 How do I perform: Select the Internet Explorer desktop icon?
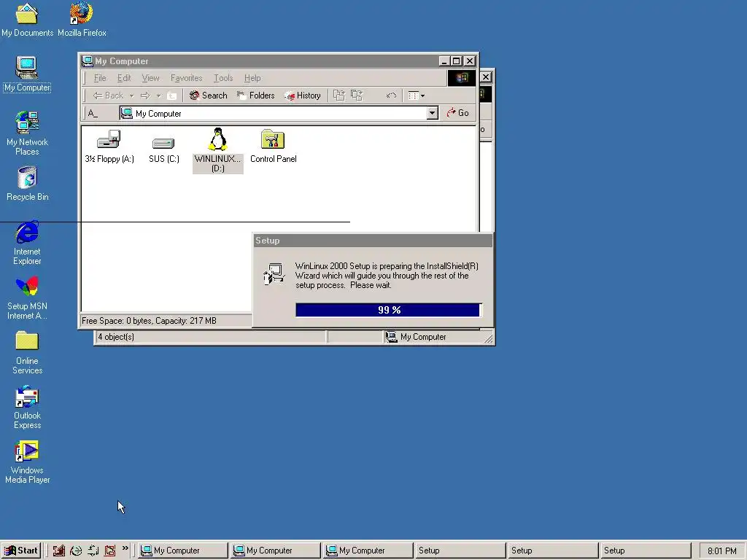(27, 232)
